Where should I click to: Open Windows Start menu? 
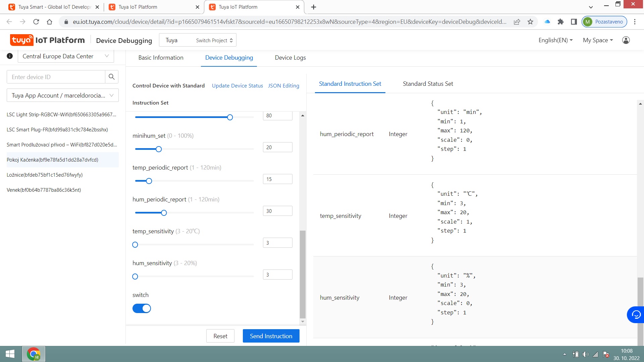10,354
